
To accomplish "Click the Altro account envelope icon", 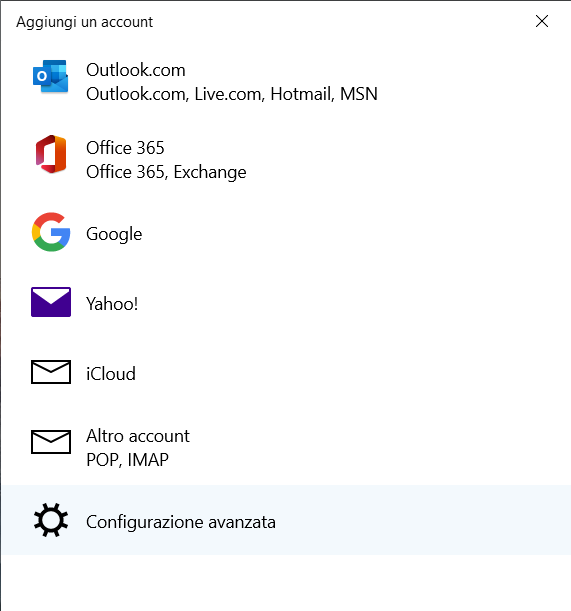I will (51, 442).
